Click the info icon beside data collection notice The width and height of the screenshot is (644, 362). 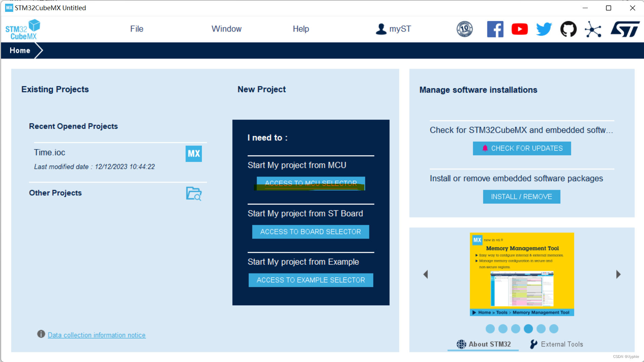(x=41, y=334)
